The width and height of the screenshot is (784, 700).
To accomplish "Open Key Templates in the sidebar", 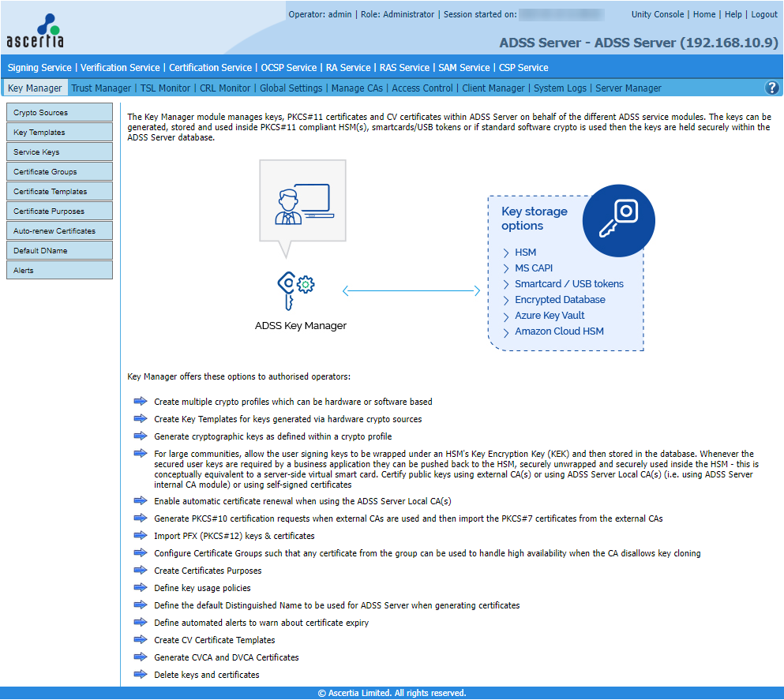I will click(59, 132).
